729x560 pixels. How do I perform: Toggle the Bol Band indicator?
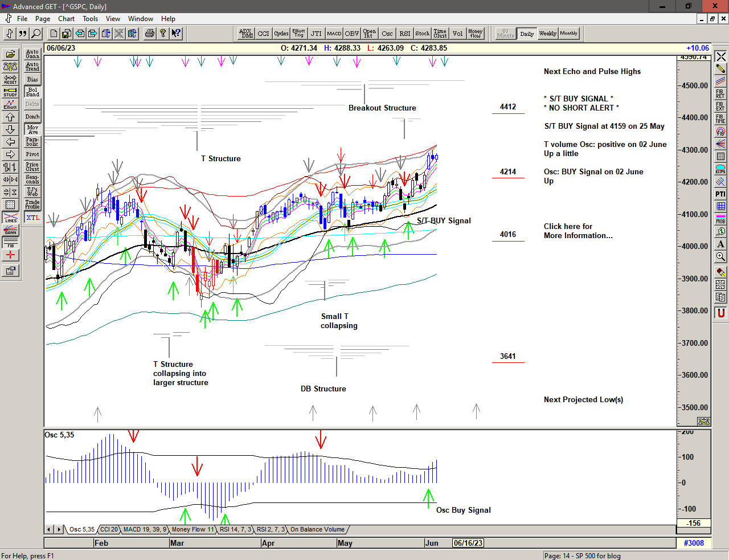[32, 92]
